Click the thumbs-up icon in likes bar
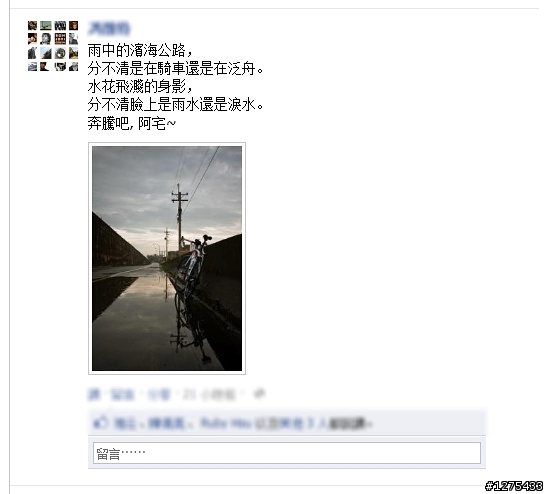550x494 pixels. coord(101,422)
